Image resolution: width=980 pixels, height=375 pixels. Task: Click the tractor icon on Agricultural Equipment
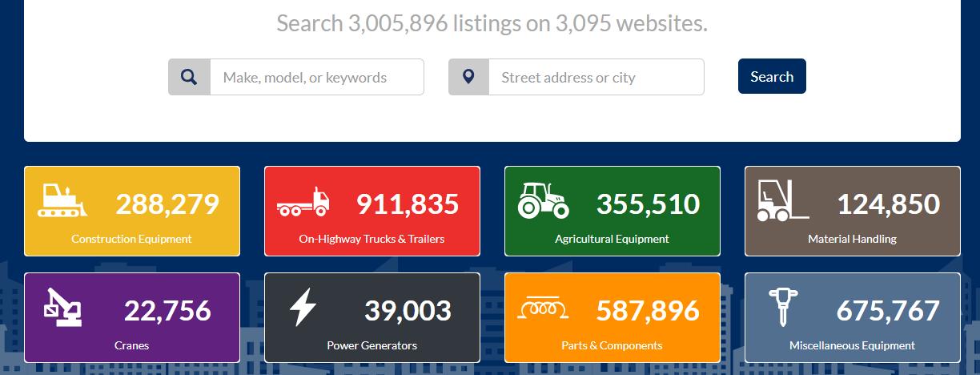click(544, 200)
